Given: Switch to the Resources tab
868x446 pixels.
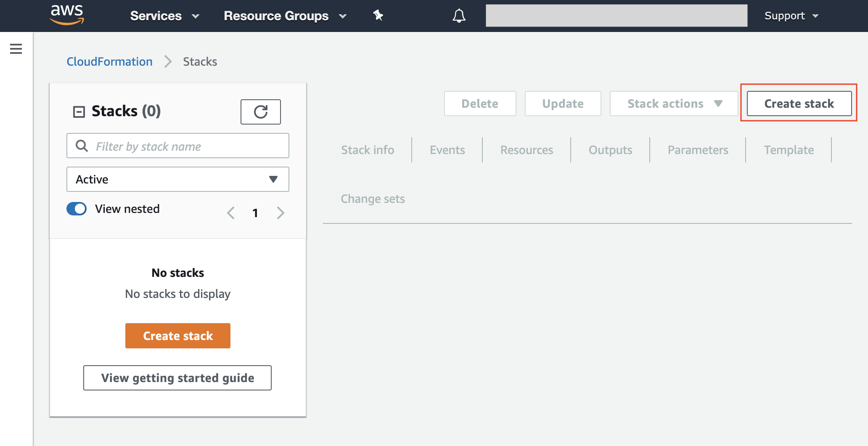Looking at the screenshot, I should 527,150.
